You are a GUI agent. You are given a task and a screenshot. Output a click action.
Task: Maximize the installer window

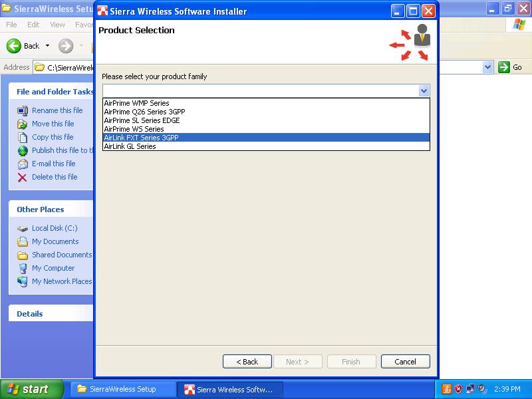(413, 11)
